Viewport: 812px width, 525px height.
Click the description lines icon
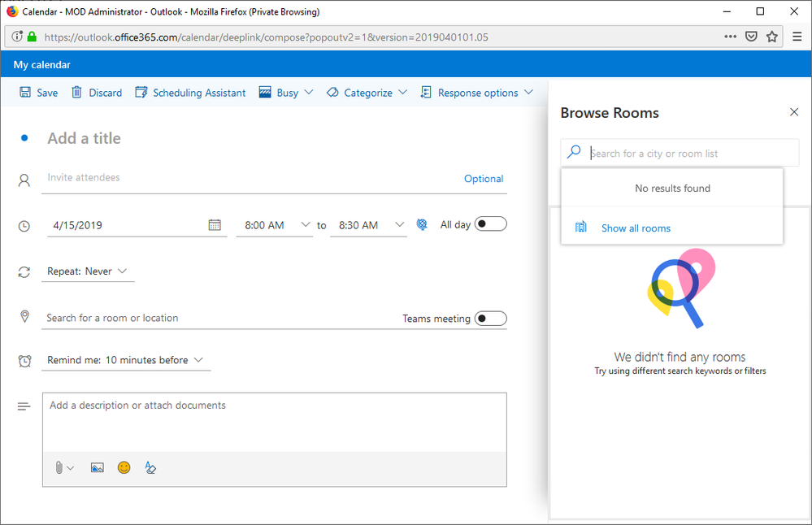(24, 407)
